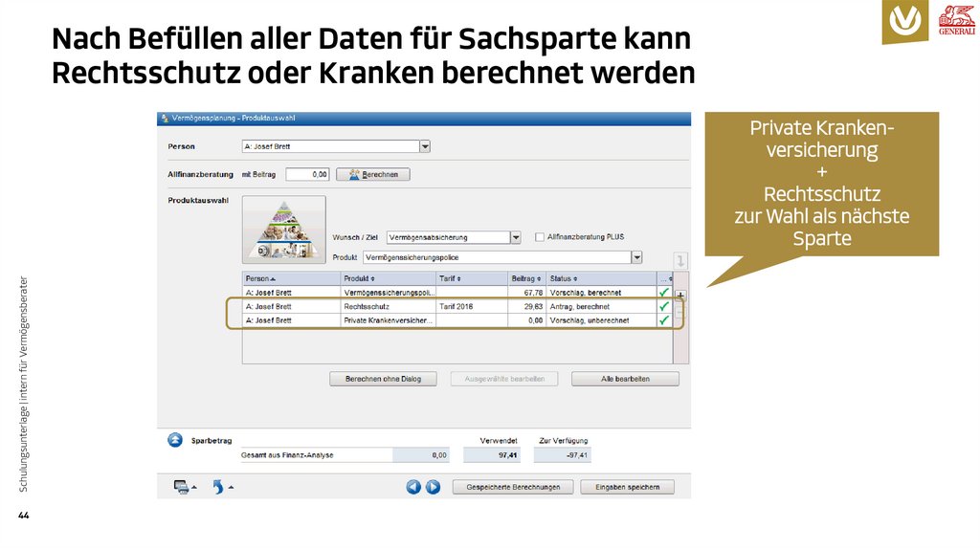Click Alle bearbeiten button
The image size is (980, 549).
625,379
